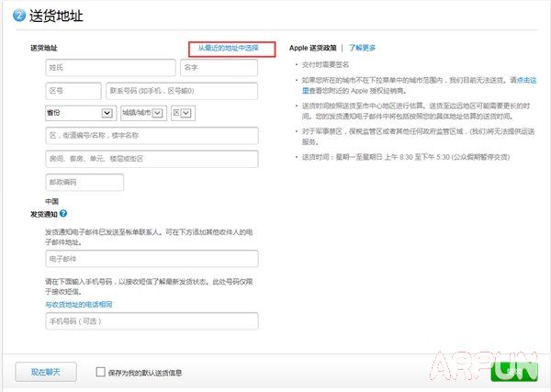Click into the 名字 first name field
This screenshot has width=551, height=392.
(x=218, y=68)
